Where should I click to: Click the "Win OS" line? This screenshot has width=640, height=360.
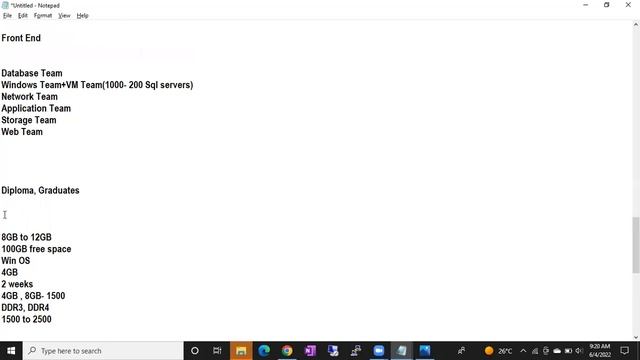pos(16,261)
